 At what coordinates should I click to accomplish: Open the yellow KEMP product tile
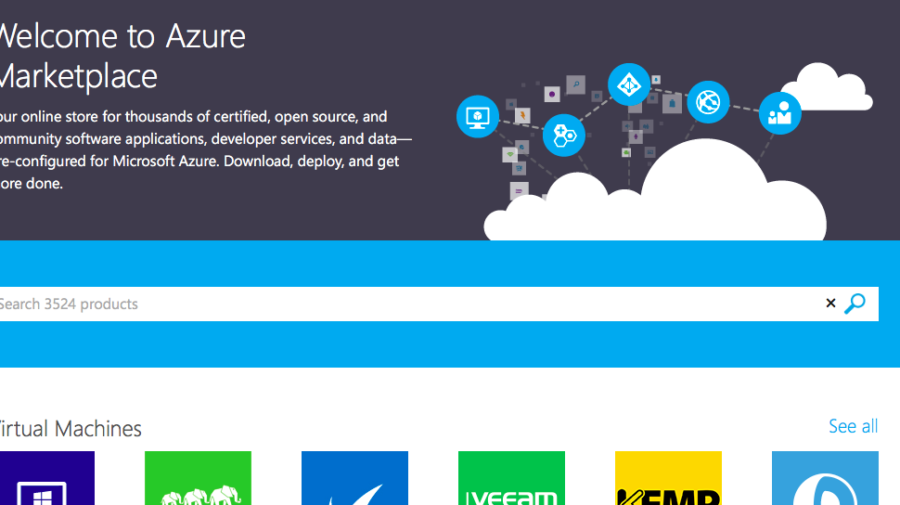coord(668,478)
